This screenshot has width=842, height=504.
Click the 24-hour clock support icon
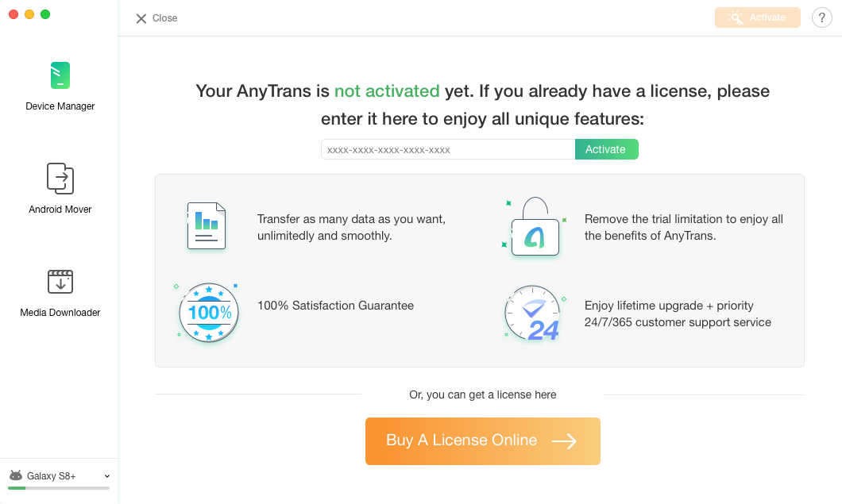(x=535, y=314)
